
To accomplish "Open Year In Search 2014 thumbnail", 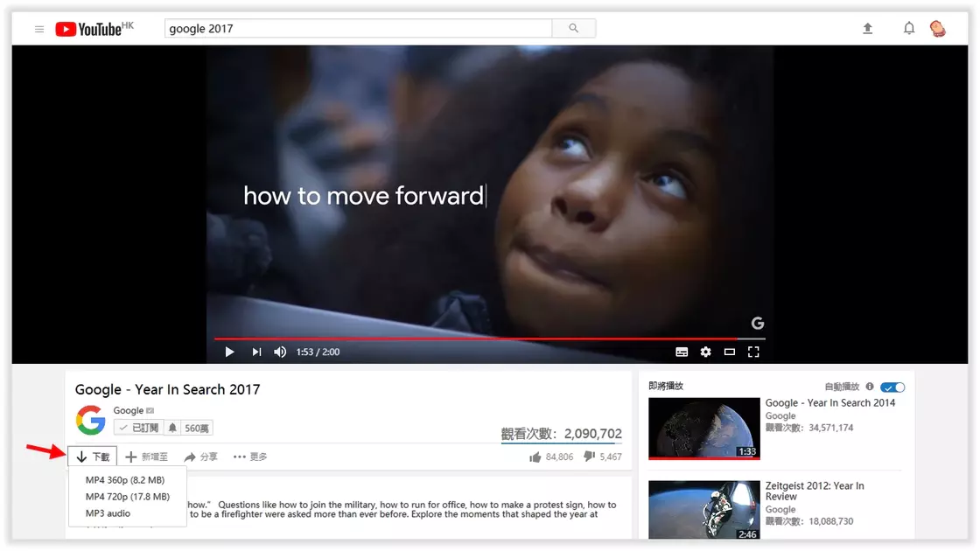I will (x=704, y=429).
